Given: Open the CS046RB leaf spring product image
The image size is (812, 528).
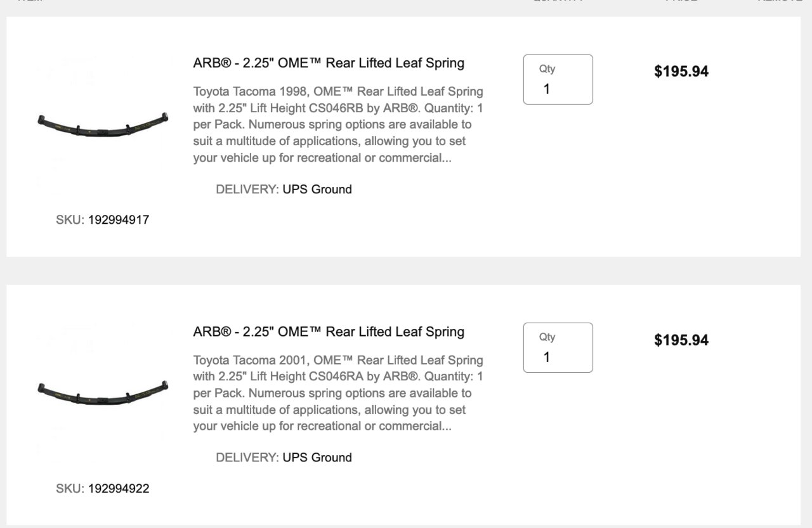Looking at the screenshot, I should [x=103, y=124].
